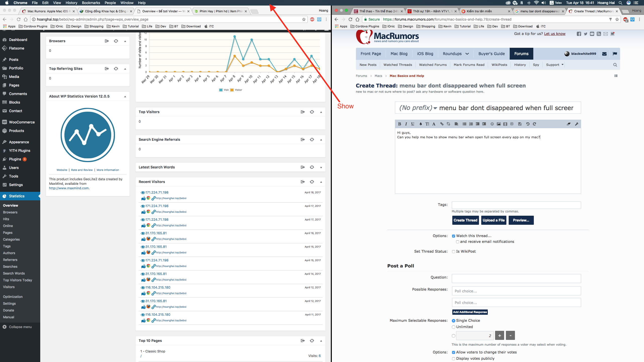Image resolution: width=644 pixels, height=362 pixels.
Task: Switch to Mac Rumors tab in left window
Action: click(48, 11)
